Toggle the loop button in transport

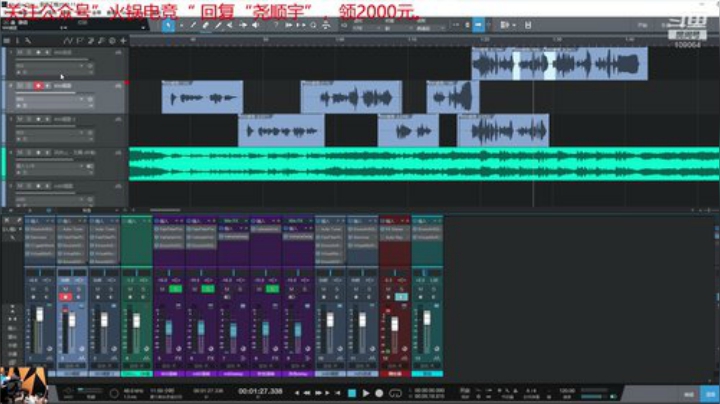pyautogui.click(x=395, y=393)
